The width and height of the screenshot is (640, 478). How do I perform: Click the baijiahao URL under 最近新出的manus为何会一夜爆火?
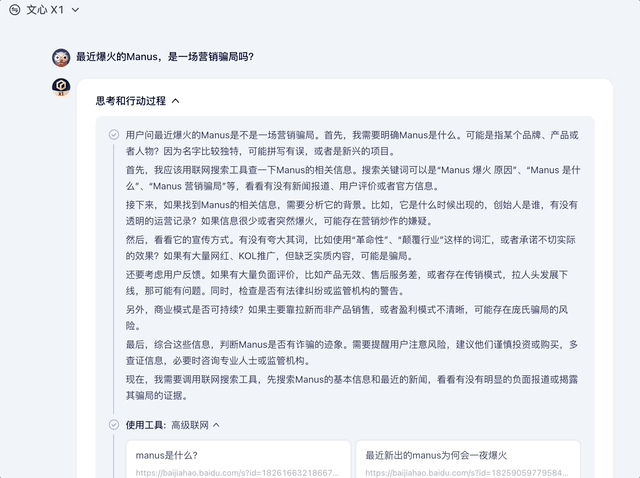point(467,473)
